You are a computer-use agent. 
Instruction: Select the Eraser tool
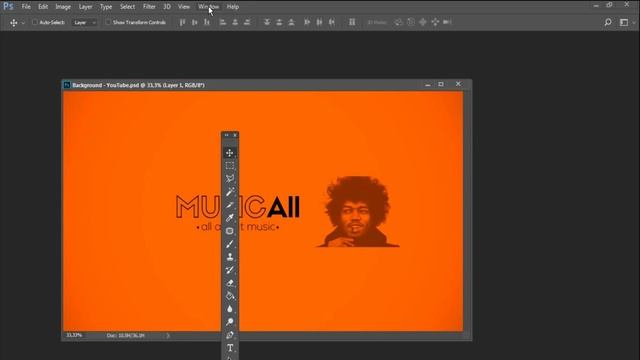point(229,283)
